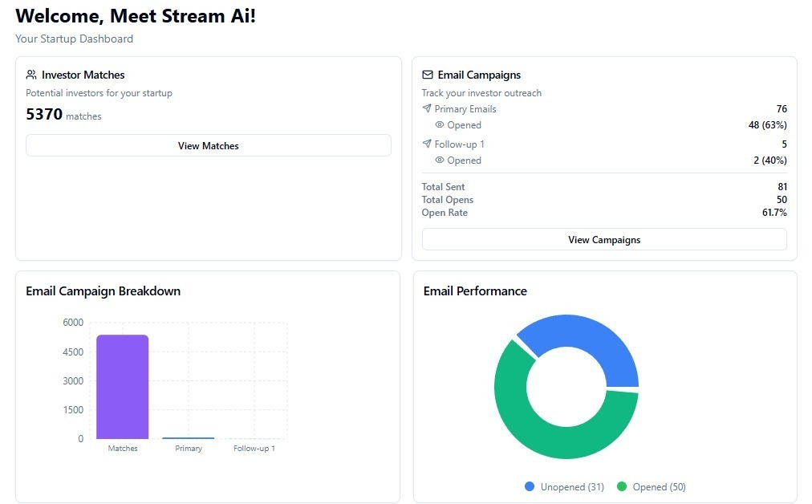
Task: Select the thin Primary bar in the chart
Action: 188,438
